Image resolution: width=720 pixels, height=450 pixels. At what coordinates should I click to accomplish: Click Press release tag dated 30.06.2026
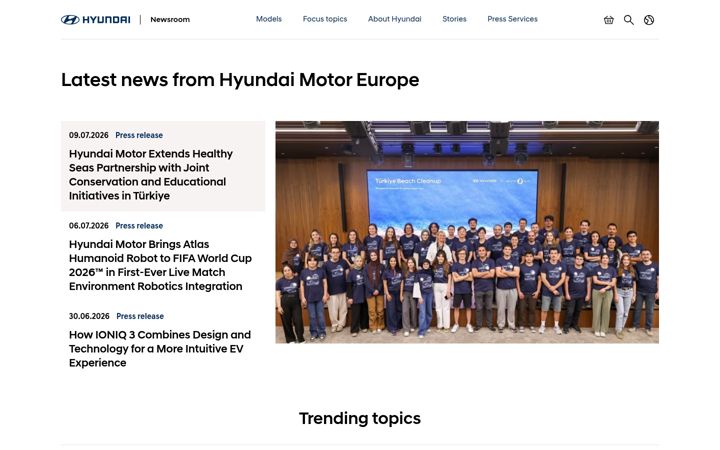(140, 316)
